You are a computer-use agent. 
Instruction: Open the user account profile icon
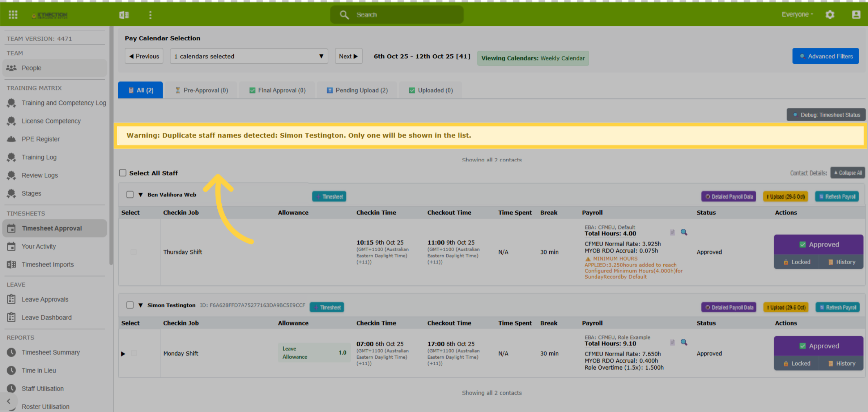click(x=856, y=14)
